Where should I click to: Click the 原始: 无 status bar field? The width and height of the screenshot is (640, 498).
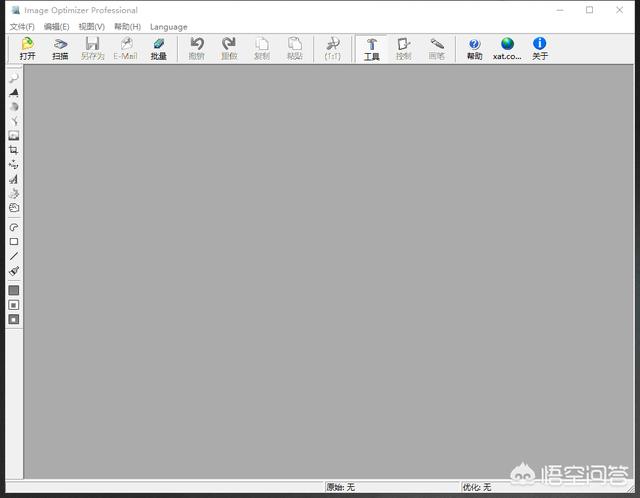[x=392, y=487]
